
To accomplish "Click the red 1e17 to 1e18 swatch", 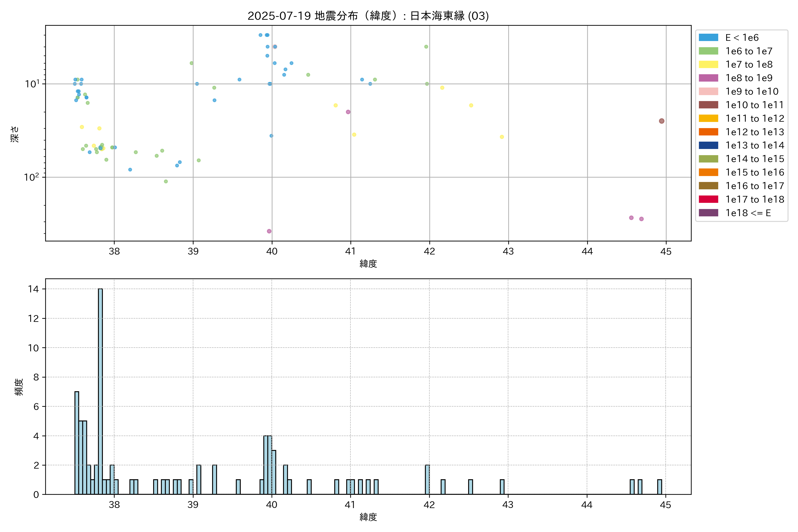I will click(x=708, y=199).
